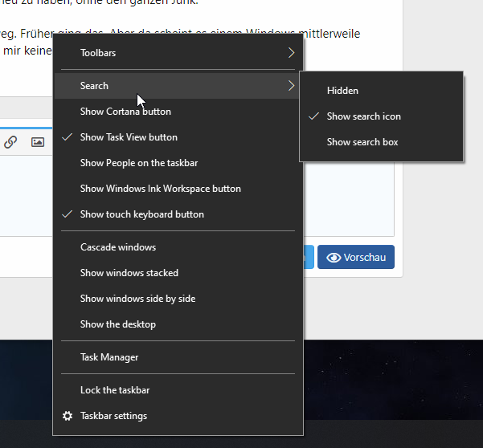Expand the Toolbars submenu arrow
The image size is (483, 448).
pos(291,53)
